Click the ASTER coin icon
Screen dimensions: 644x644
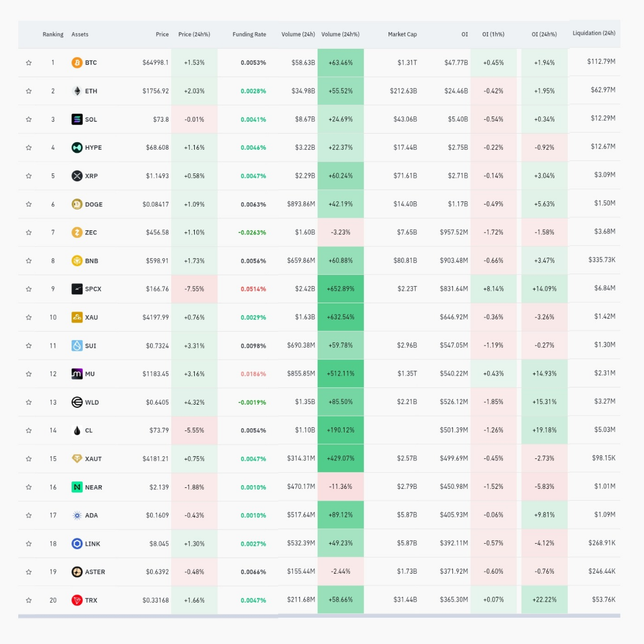click(77, 572)
